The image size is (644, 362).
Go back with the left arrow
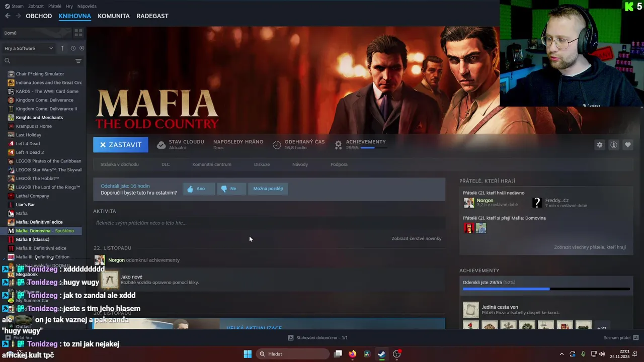(8, 16)
